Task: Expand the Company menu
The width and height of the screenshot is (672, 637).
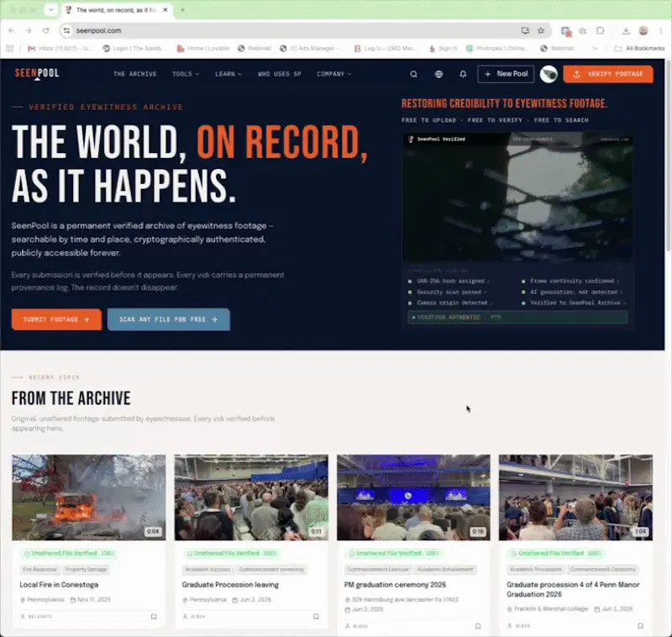Action: [334, 74]
